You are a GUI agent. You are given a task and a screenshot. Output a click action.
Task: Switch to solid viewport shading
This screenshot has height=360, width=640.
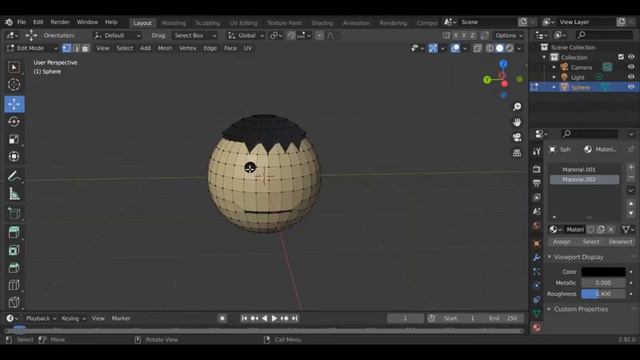point(500,48)
